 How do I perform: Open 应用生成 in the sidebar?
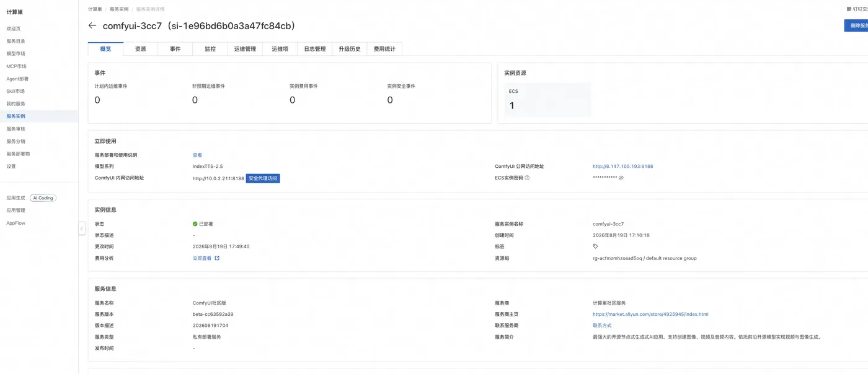pyautogui.click(x=16, y=198)
